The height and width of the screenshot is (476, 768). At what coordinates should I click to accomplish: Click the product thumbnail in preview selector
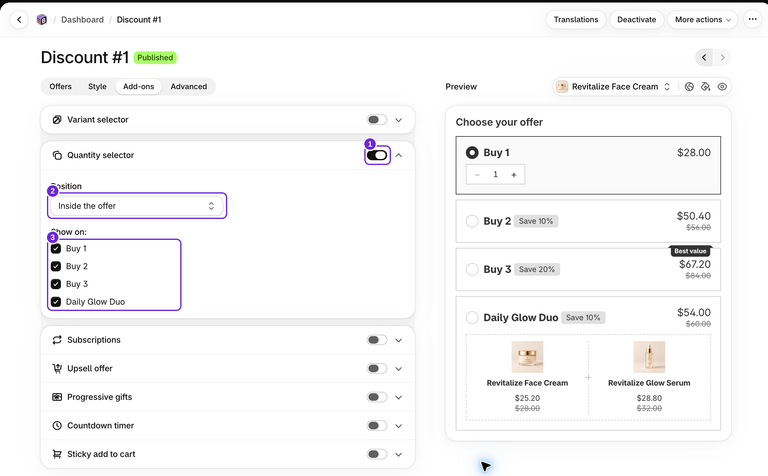point(562,87)
